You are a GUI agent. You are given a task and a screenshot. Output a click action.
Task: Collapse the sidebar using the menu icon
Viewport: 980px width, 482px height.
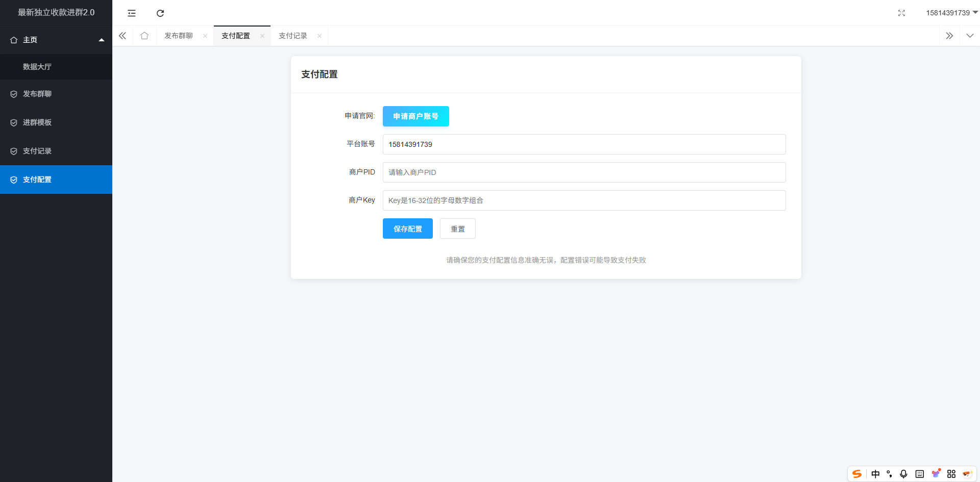point(131,13)
